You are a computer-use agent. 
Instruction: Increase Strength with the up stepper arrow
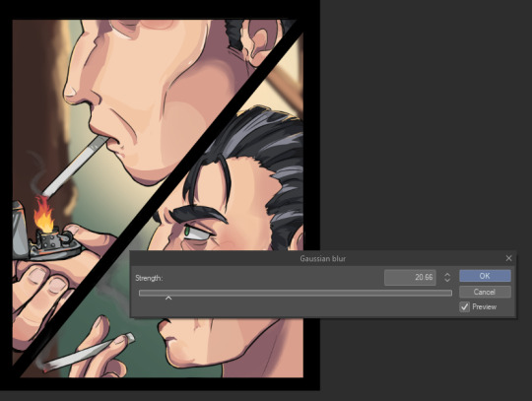(447, 275)
